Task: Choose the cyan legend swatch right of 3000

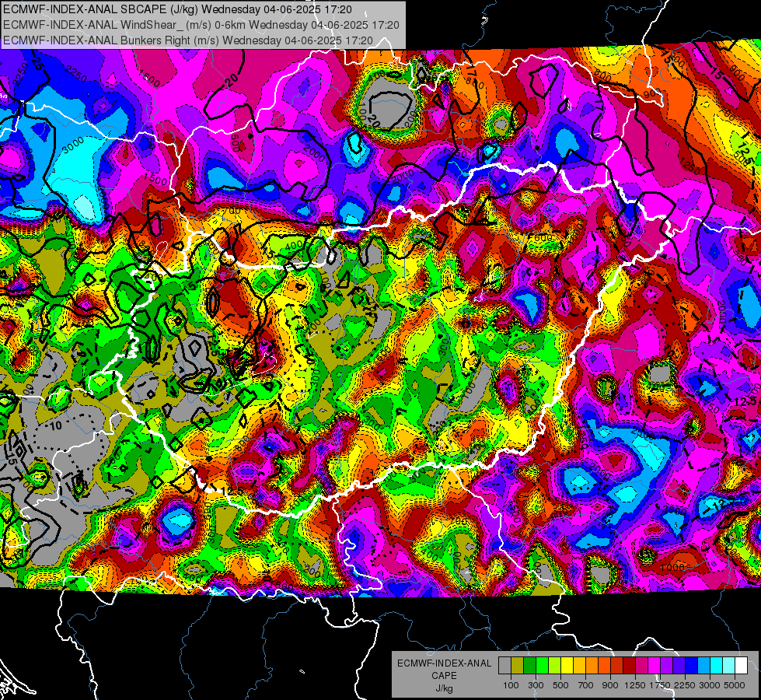Action: pos(717,666)
